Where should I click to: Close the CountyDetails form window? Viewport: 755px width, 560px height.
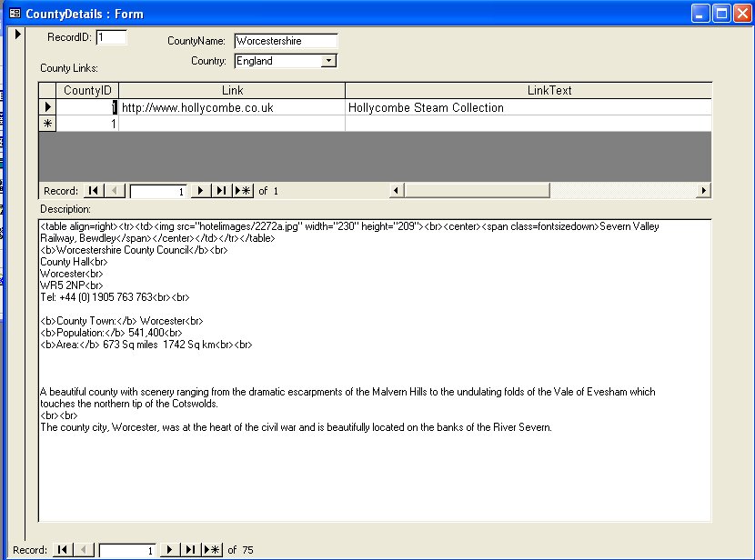tap(742, 14)
